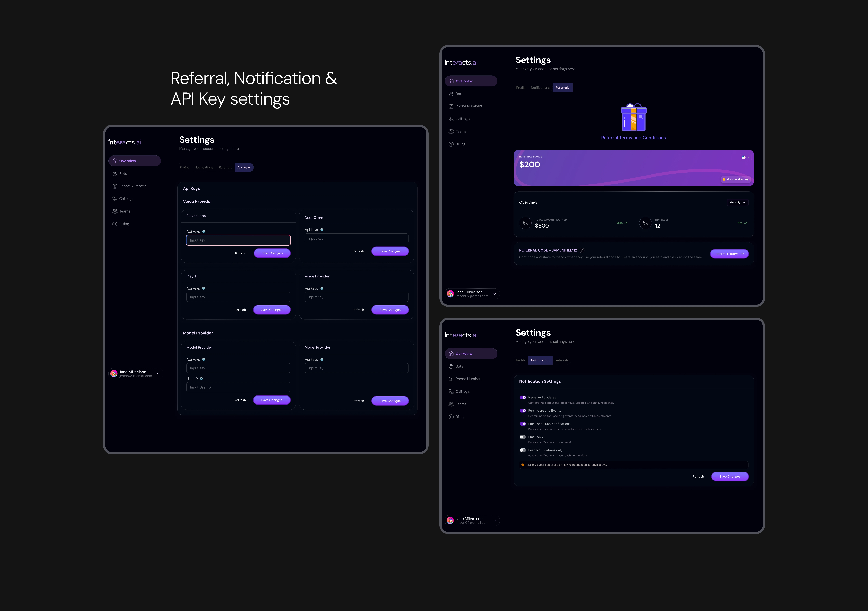The image size is (868, 611).
Task: Open Referral Terms and Conditions link
Action: pos(634,138)
